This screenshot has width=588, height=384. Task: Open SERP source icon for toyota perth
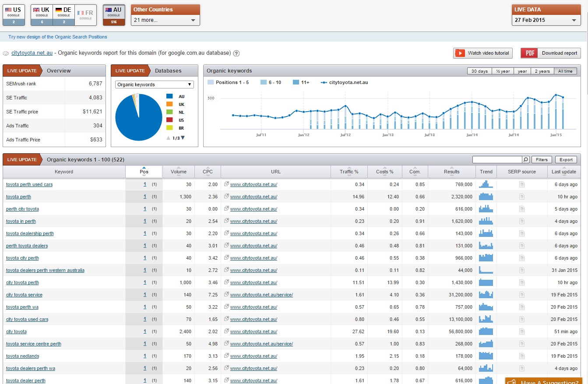[521, 197]
